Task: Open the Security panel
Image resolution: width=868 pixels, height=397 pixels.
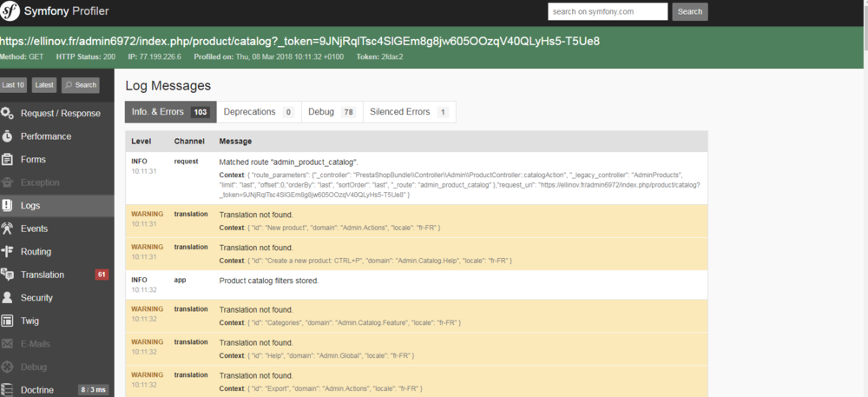Action: click(x=57, y=298)
